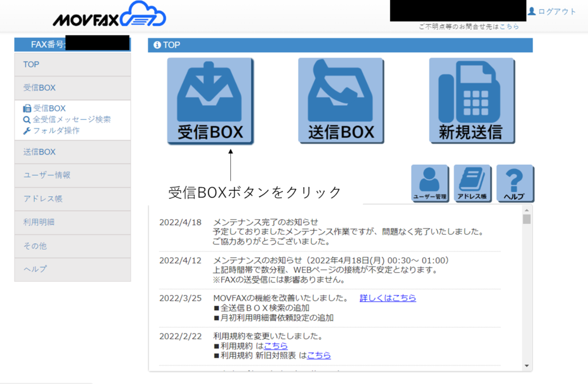This screenshot has width=588, height=384.
Task: Click the 2022/4/18 news date
Action: click(x=180, y=222)
